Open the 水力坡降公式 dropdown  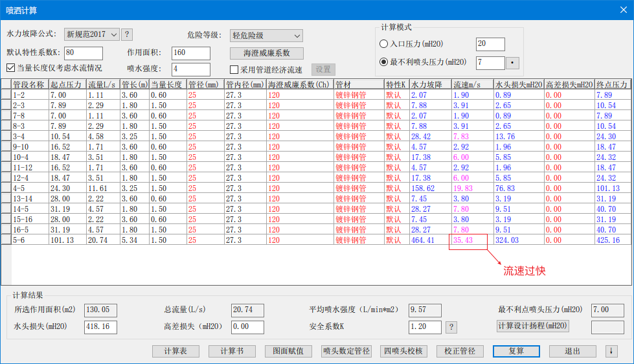pyautogui.click(x=92, y=34)
